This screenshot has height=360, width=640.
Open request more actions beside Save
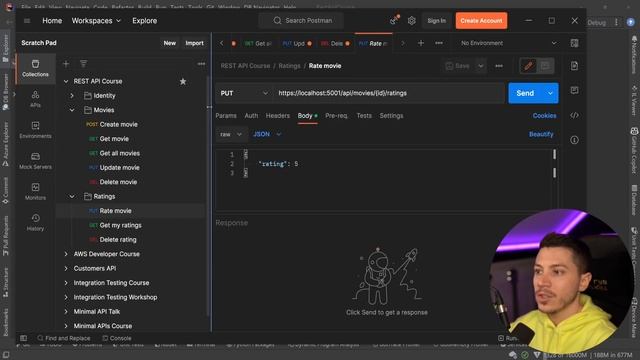click(x=499, y=66)
